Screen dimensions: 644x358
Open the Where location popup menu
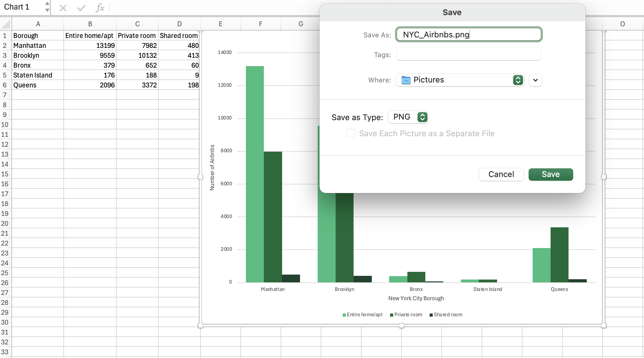coord(518,80)
